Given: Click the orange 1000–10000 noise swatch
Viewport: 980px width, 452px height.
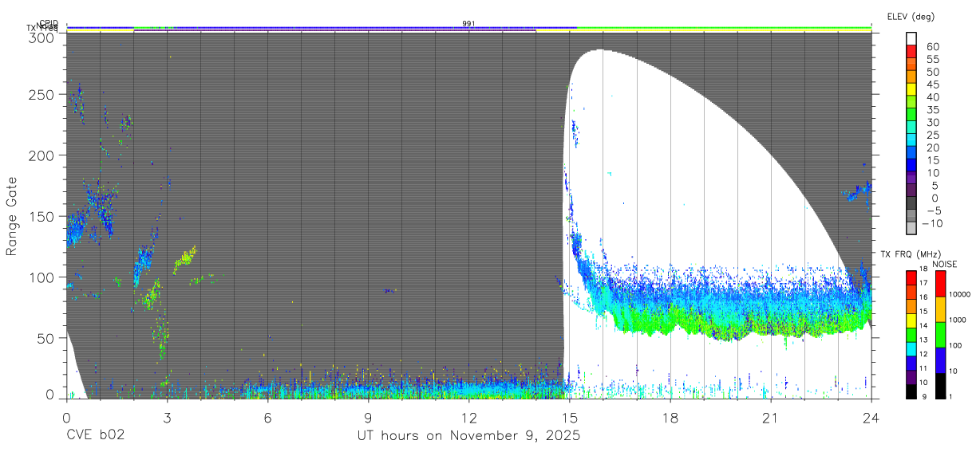Looking at the screenshot, I should click(940, 309).
